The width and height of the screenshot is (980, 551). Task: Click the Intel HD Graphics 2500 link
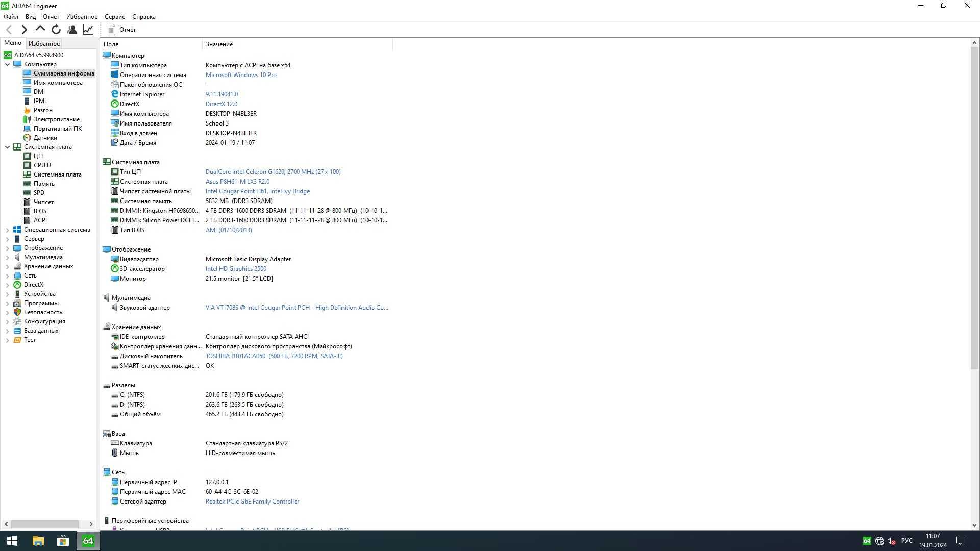(236, 268)
